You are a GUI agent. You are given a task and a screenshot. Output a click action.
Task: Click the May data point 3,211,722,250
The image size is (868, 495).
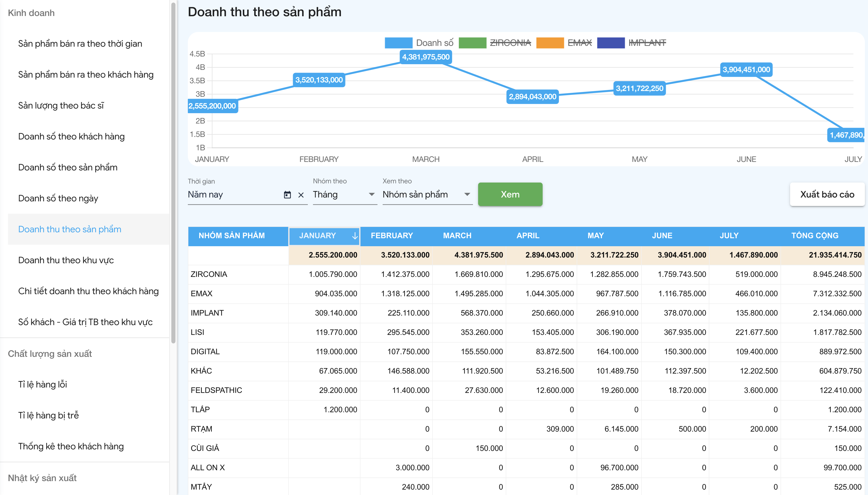[x=639, y=88]
